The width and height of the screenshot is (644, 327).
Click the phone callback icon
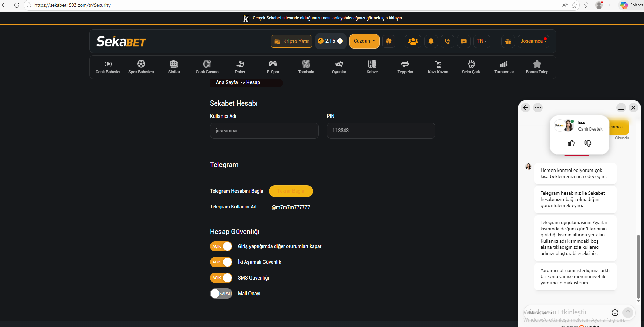click(x=447, y=41)
